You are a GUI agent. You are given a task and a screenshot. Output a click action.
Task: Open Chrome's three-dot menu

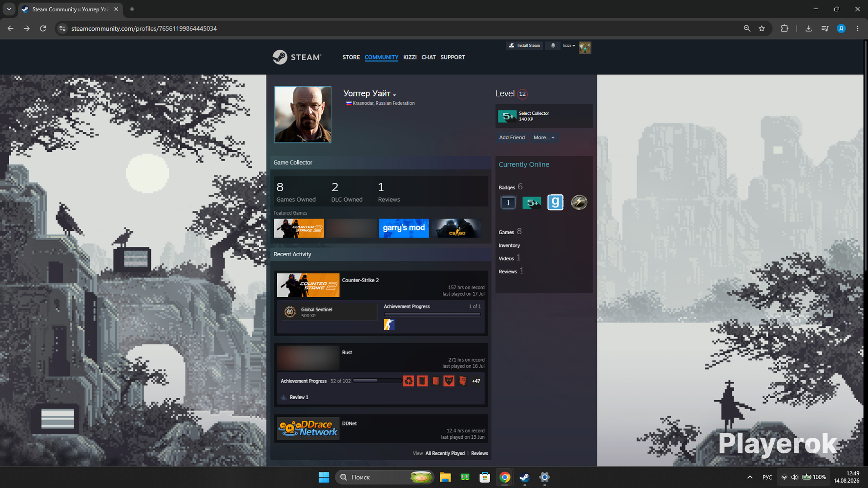pos(857,28)
